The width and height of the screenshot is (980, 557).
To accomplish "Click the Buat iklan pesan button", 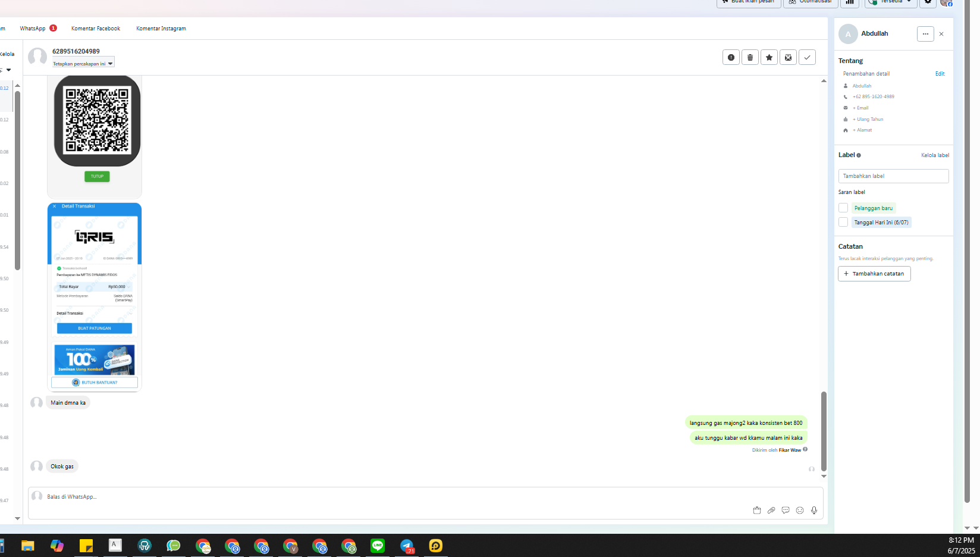I will coord(749,2).
